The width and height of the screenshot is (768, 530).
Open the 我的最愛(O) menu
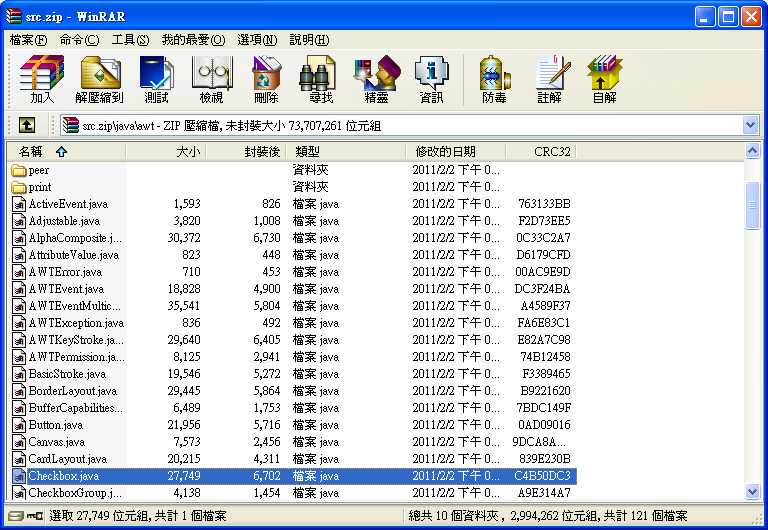(193, 40)
